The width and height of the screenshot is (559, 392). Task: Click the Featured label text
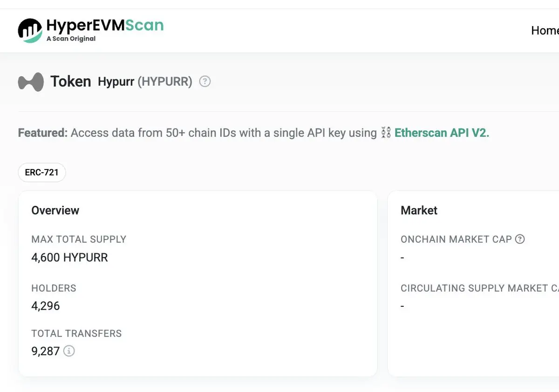pyautogui.click(x=43, y=133)
